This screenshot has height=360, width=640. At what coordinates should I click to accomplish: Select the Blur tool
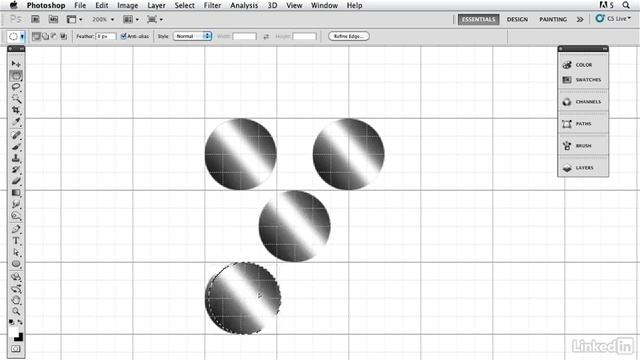click(16, 204)
